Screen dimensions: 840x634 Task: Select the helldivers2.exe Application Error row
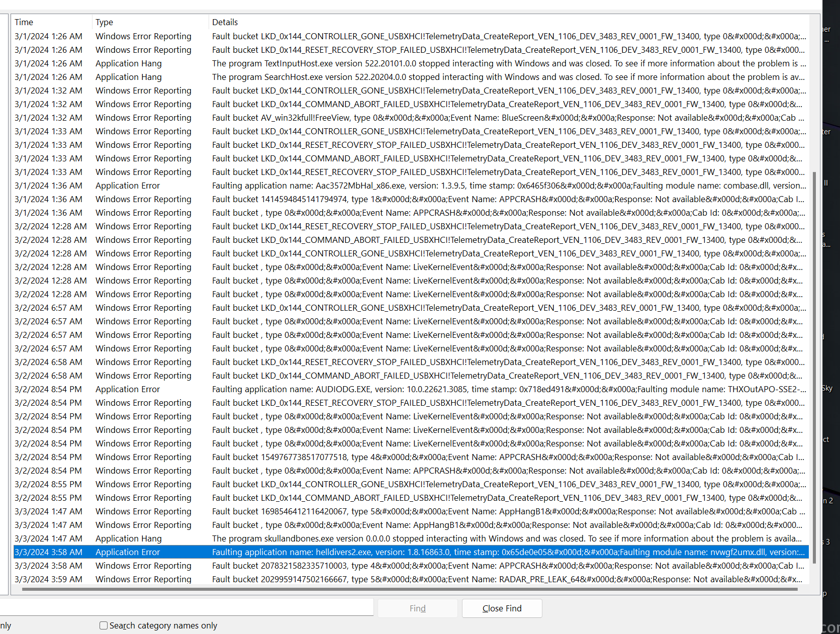point(411,552)
